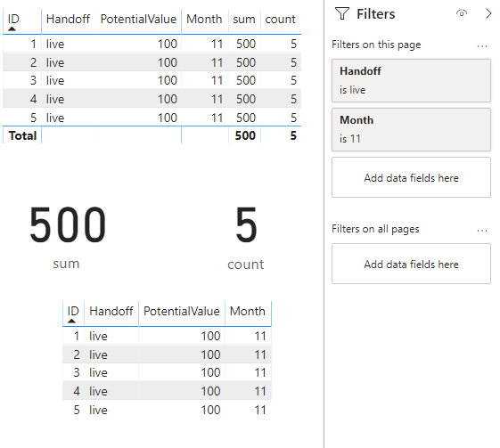Screen dimensions: 500x448
Task: Click Add data fields here under this page
Action: [411, 177]
